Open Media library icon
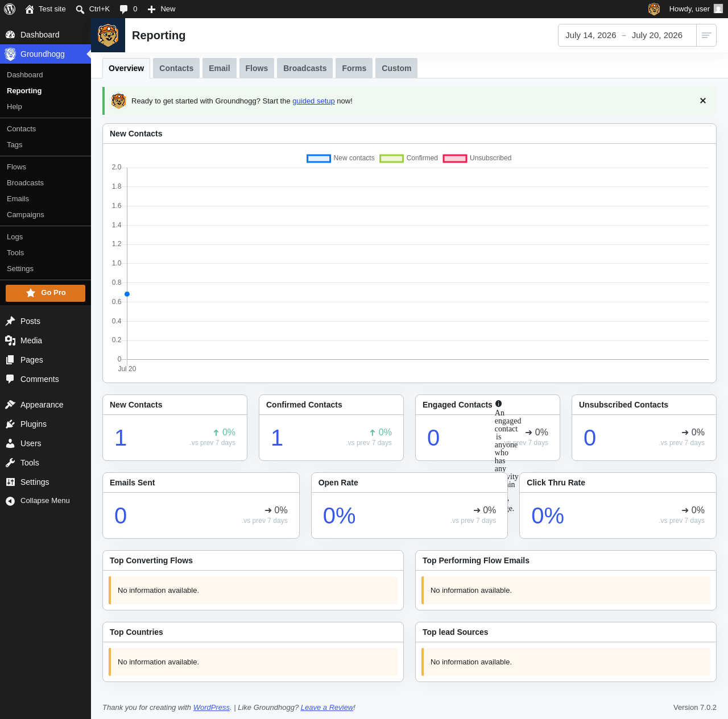The height and width of the screenshot is (719, 728). click(x=10, y=340)
